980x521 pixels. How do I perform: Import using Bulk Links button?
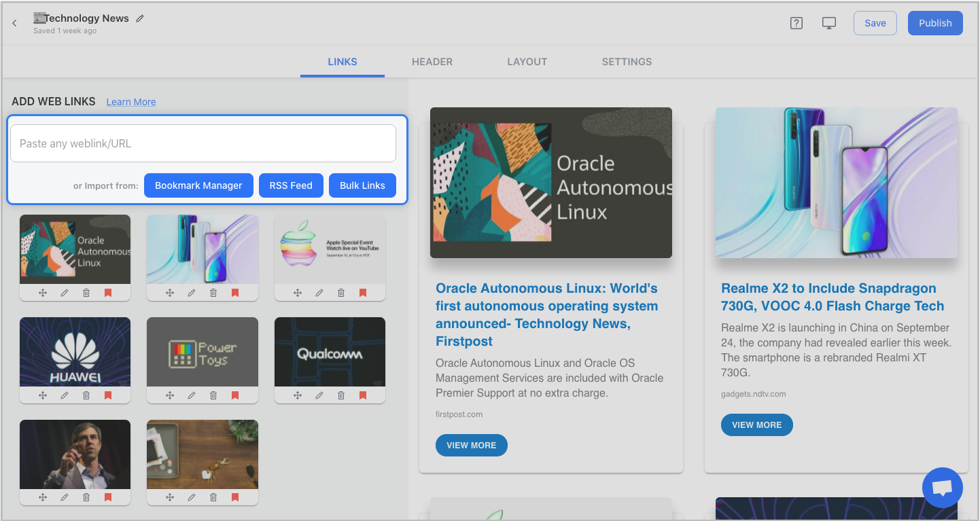tap(362, 185)
